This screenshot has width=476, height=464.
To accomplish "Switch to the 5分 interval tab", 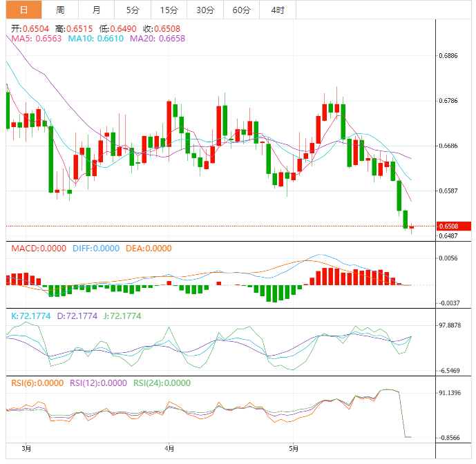I will pos(132,10).
